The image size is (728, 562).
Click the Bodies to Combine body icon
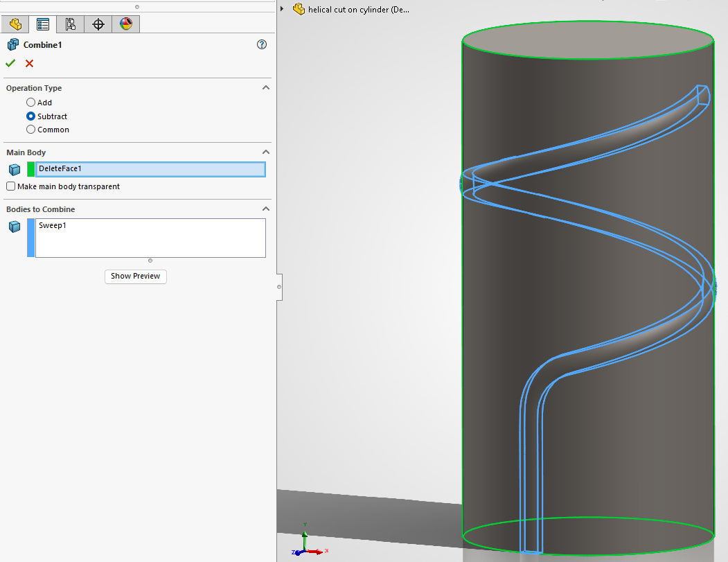(15, 227)
